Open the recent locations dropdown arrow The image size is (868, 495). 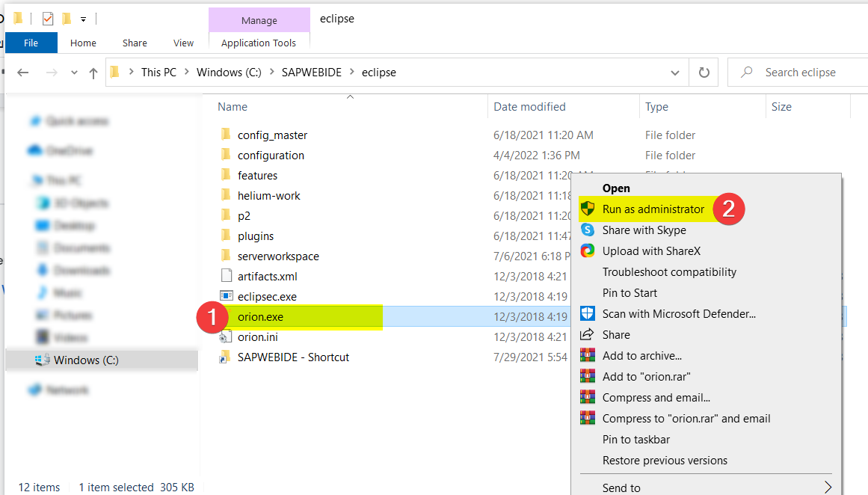74,73
